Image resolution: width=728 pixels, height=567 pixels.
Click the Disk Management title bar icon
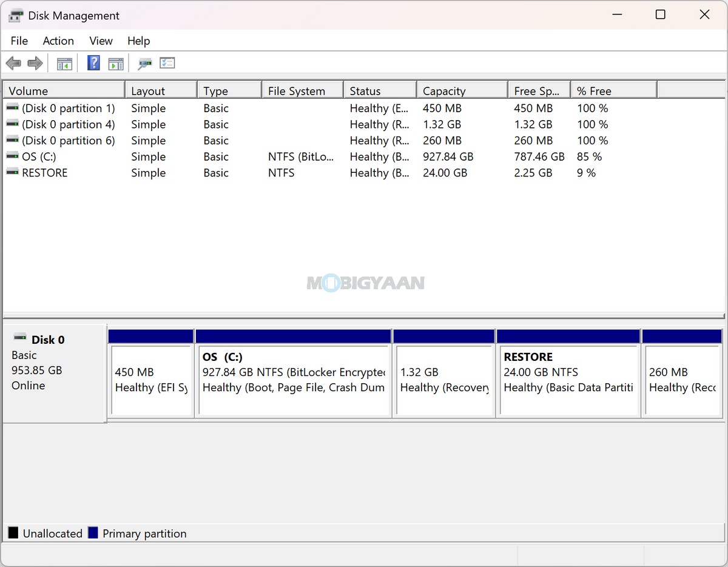pos(16,16)
